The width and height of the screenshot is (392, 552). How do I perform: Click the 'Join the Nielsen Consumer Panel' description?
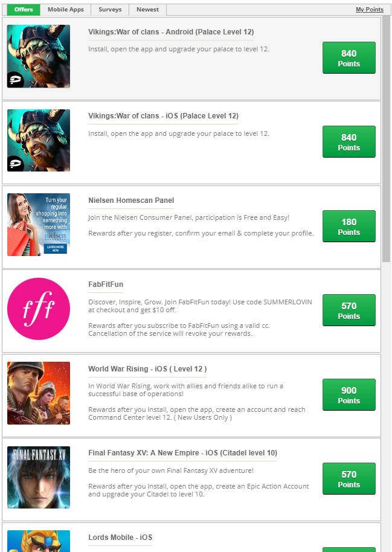coord(189,217)
